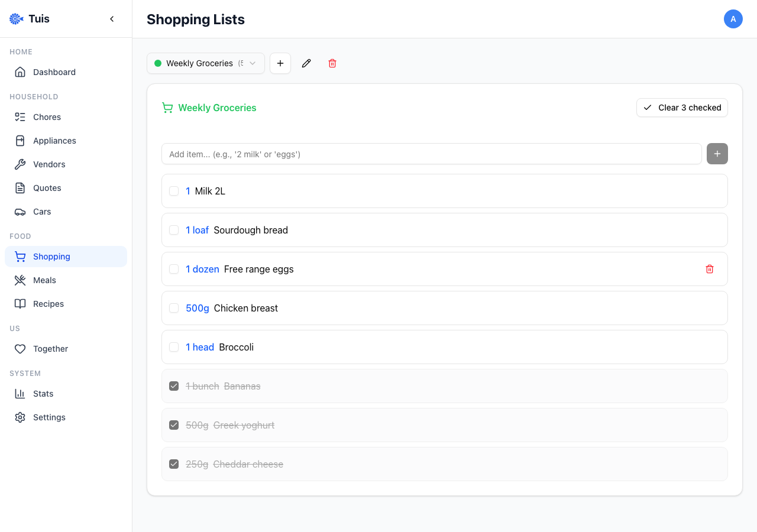Open Chores using the checklist icon
The width and height of the screenshot is (757, 532).
pos(20,116)
